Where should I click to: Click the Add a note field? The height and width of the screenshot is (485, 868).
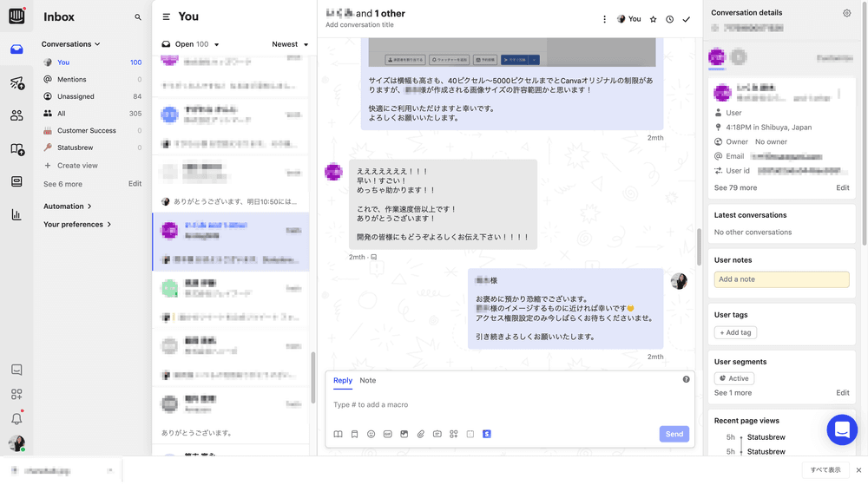tap(781, 279)
